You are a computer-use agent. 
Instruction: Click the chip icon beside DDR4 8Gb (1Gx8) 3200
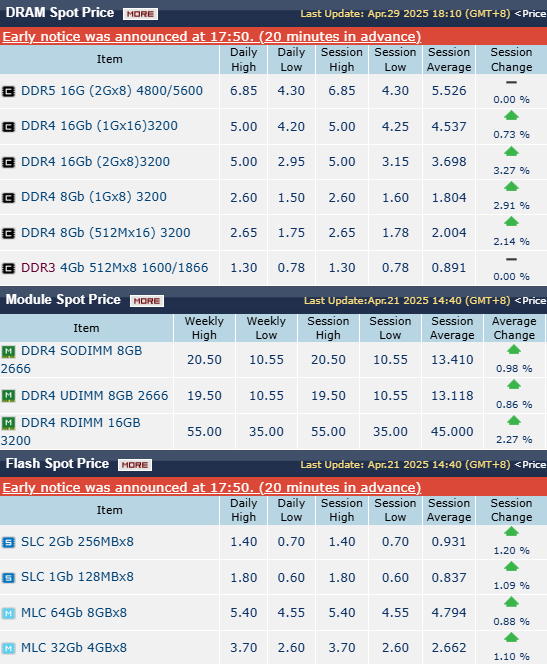(x=8, y=198)
